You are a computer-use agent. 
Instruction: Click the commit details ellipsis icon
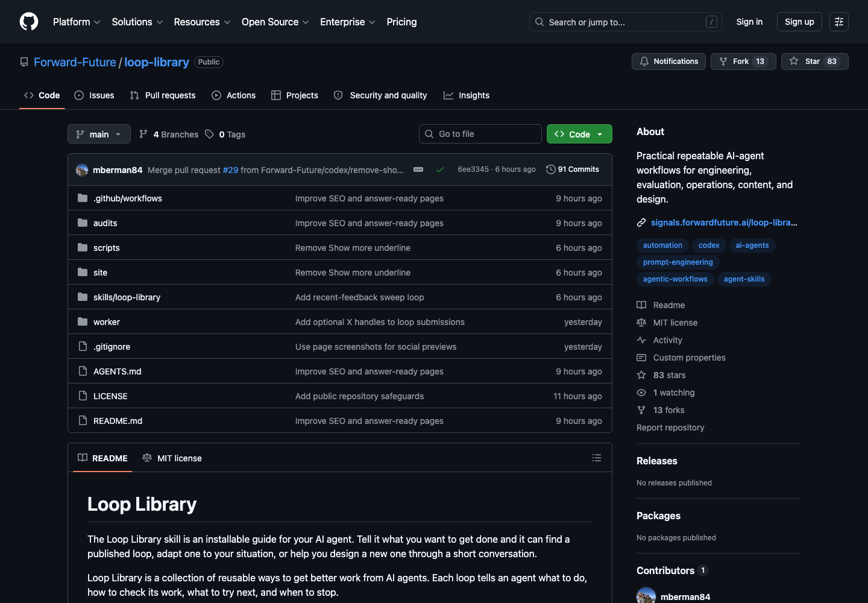418,169
